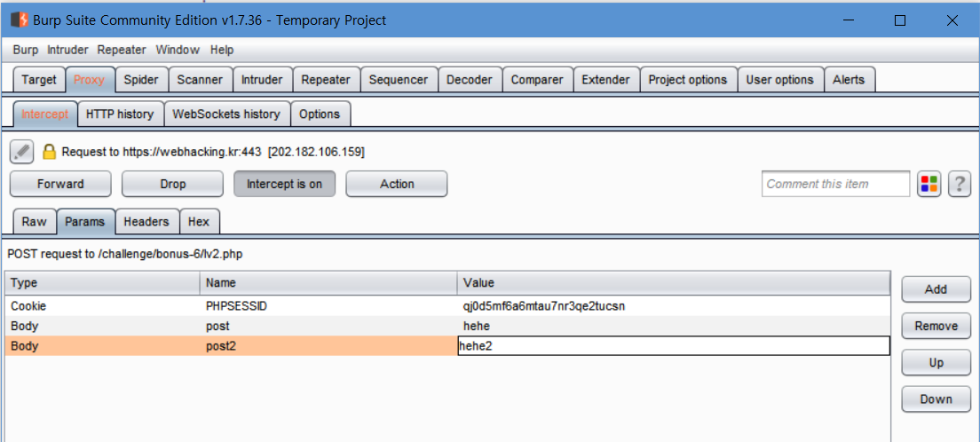Open the HTTP history sub-tab

tap(120, 114)
